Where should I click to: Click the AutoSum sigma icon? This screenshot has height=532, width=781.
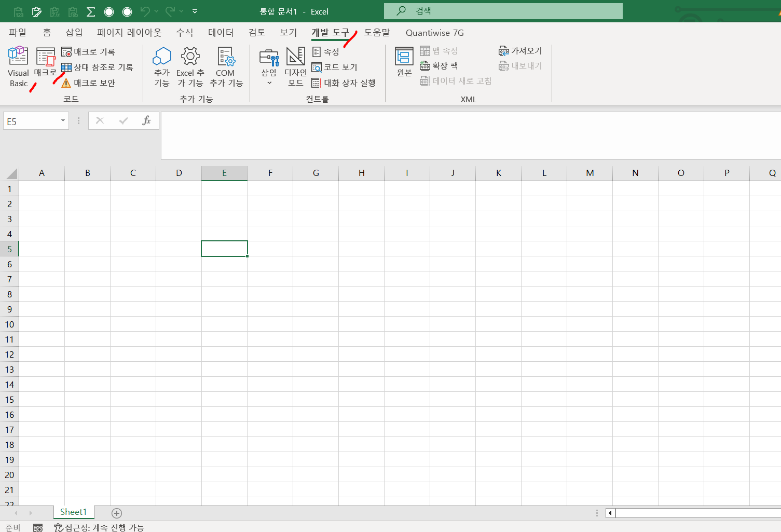pyautogui.click(x=90, y=11)
